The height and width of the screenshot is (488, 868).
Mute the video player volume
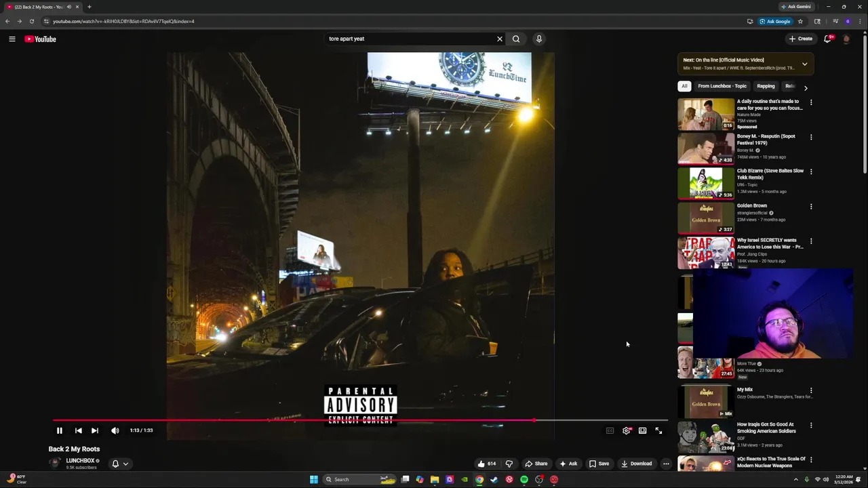[115, 430]
